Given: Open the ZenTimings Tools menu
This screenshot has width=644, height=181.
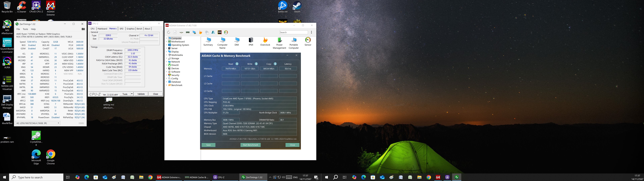Looking at the screenshot, I should click(25, 29).
